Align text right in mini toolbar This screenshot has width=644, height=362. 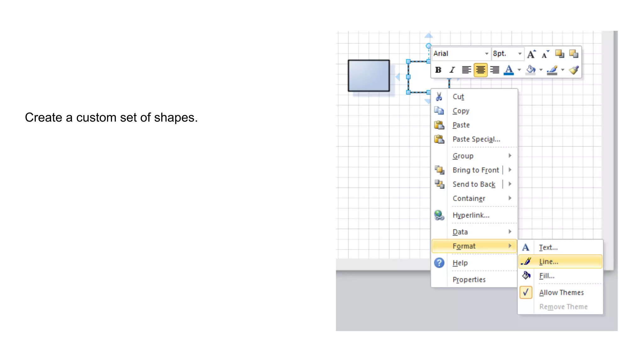(x=495, y=70)
